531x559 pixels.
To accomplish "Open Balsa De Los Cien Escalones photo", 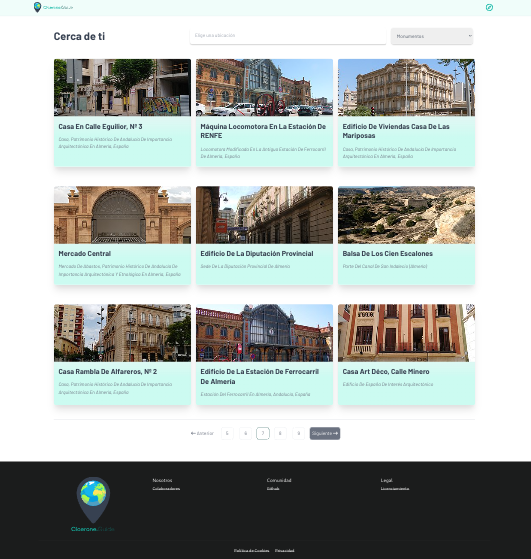I will click(x=406, y=215).
